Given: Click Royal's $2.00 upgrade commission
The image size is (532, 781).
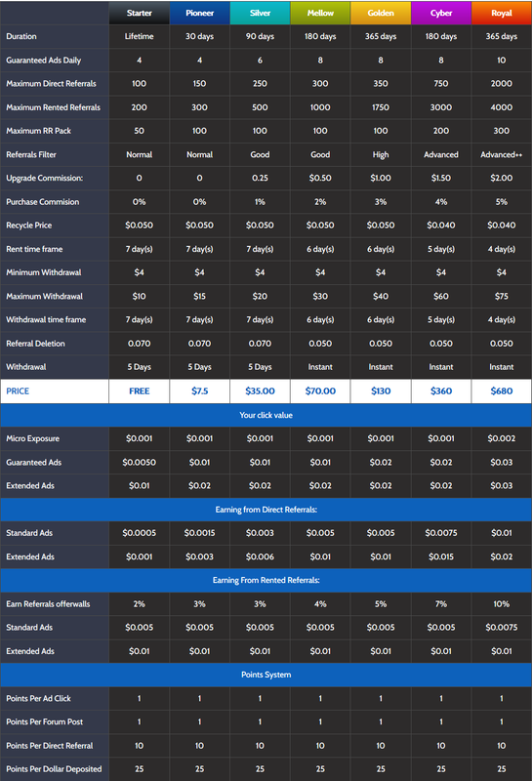Looking at the screenshot, I should point(502,178).
